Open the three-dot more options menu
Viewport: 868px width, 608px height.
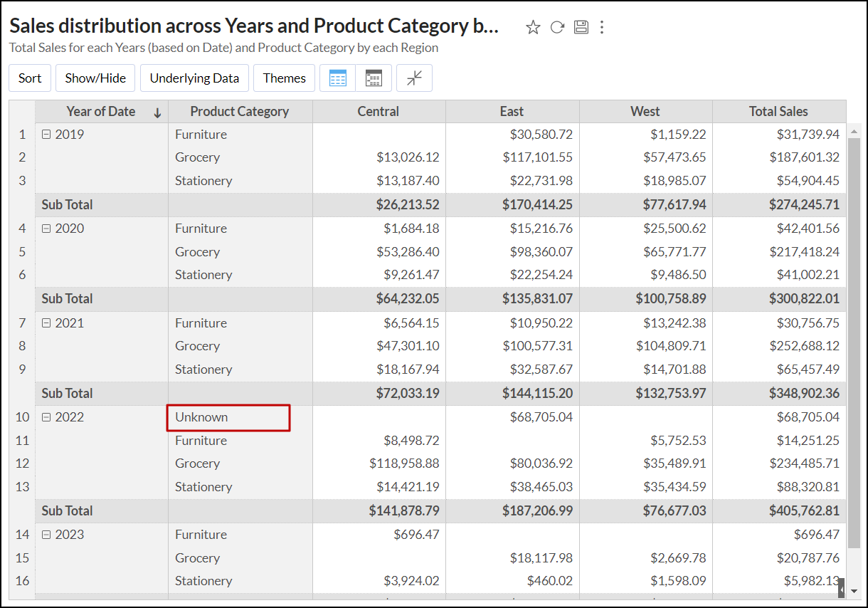pyautogui.click(x=602, y=27)
